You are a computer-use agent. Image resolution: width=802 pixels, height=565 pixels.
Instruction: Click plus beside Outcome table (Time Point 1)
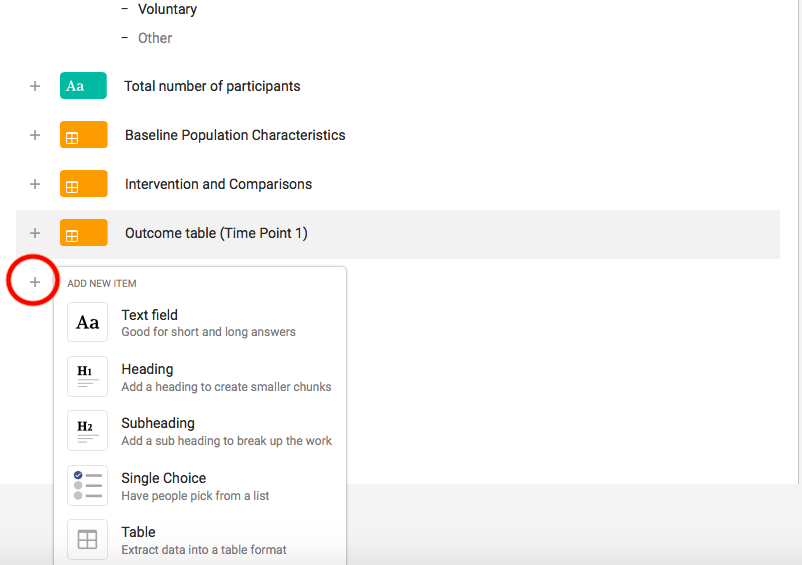point(35,233)
